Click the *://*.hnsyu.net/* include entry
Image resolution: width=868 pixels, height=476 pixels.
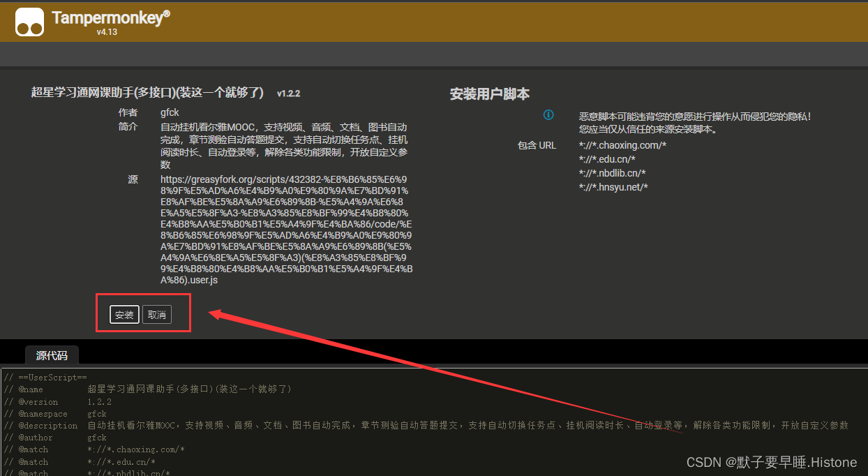coord(613,187)
